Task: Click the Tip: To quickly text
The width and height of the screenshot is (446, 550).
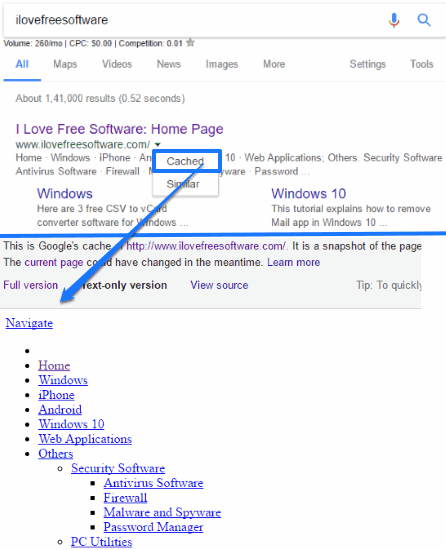Action: click(388, 285)
